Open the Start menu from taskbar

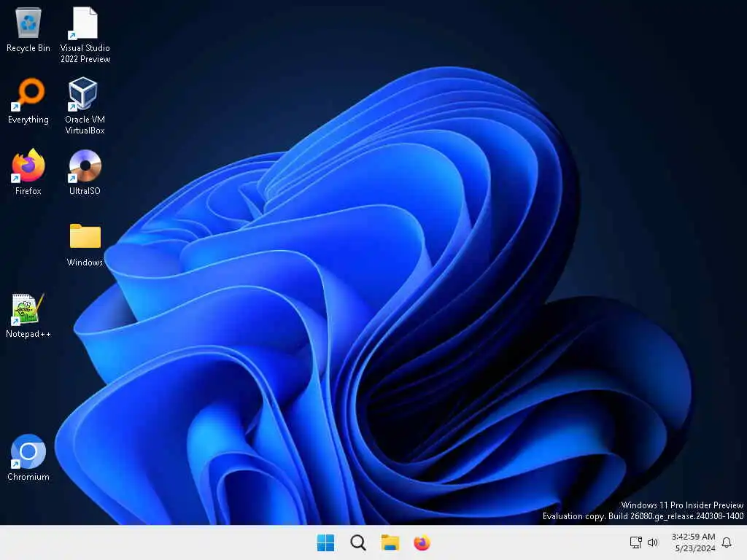coord(326,542)
